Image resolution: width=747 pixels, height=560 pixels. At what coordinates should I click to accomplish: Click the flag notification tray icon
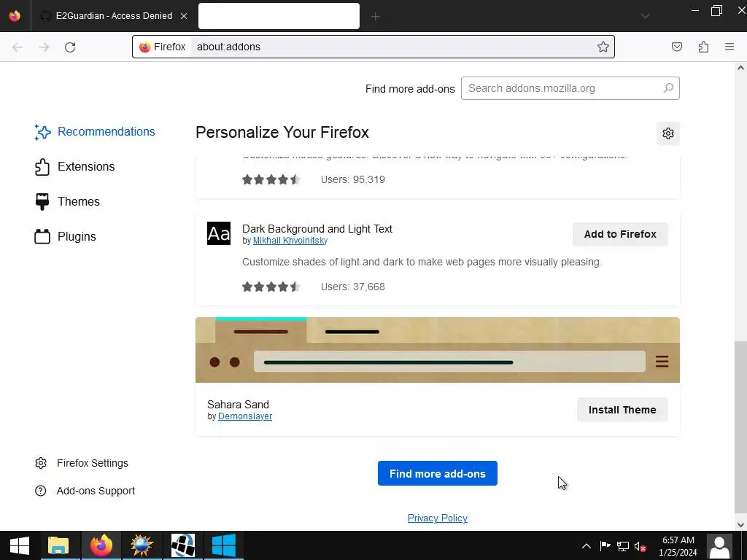pyautogui.click(x=605, y=546)
